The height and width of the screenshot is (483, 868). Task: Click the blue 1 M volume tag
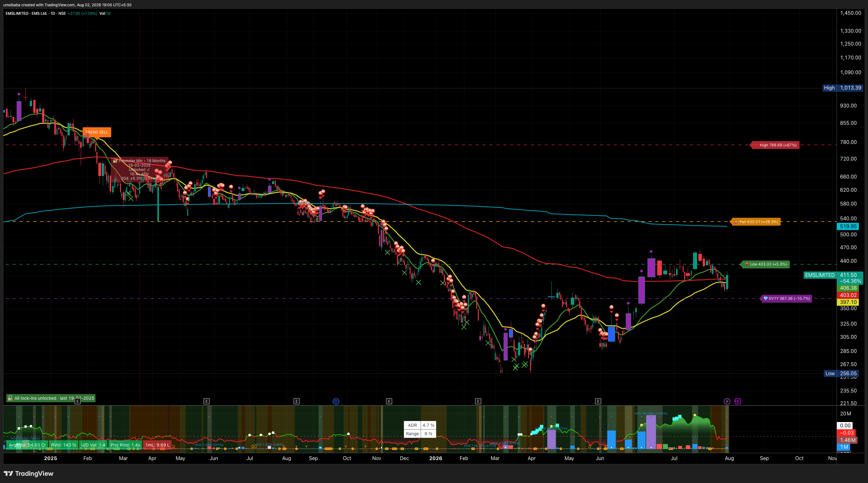coord(844,447)
